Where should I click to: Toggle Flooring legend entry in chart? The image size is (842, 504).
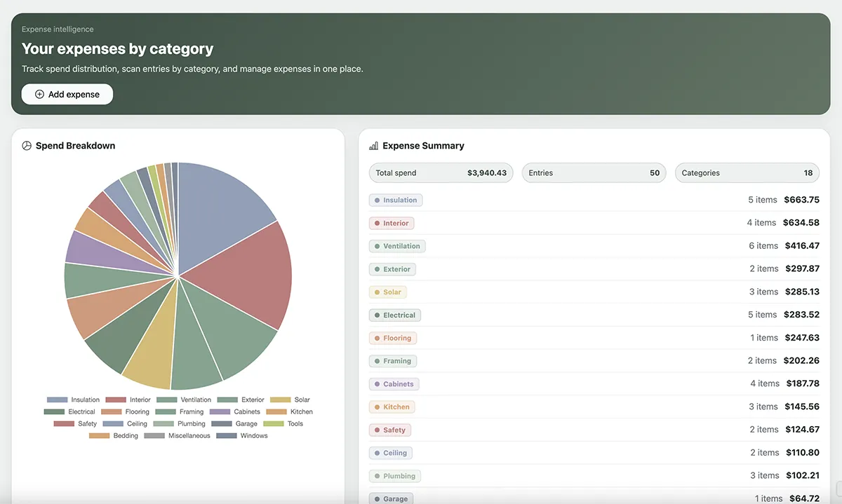click(x=125, y=411)
